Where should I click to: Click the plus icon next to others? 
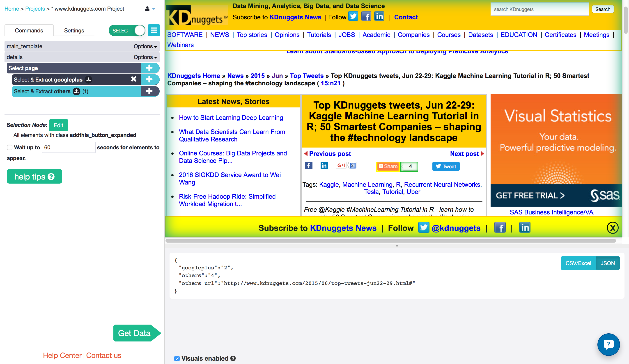[149, 91]
